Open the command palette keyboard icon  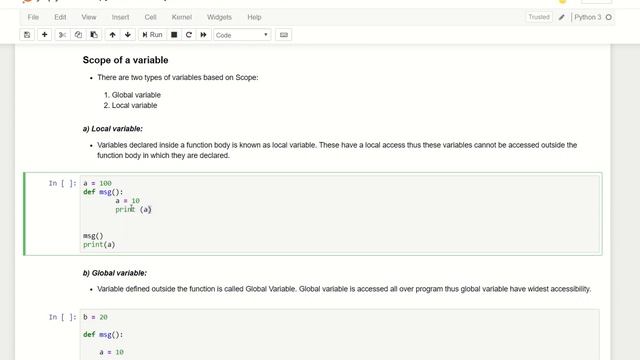pos(284,35)
